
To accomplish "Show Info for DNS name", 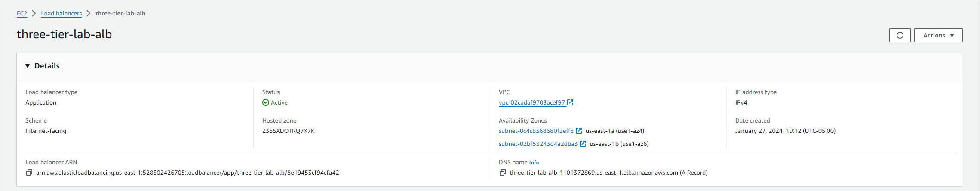I will click(534, 163).
